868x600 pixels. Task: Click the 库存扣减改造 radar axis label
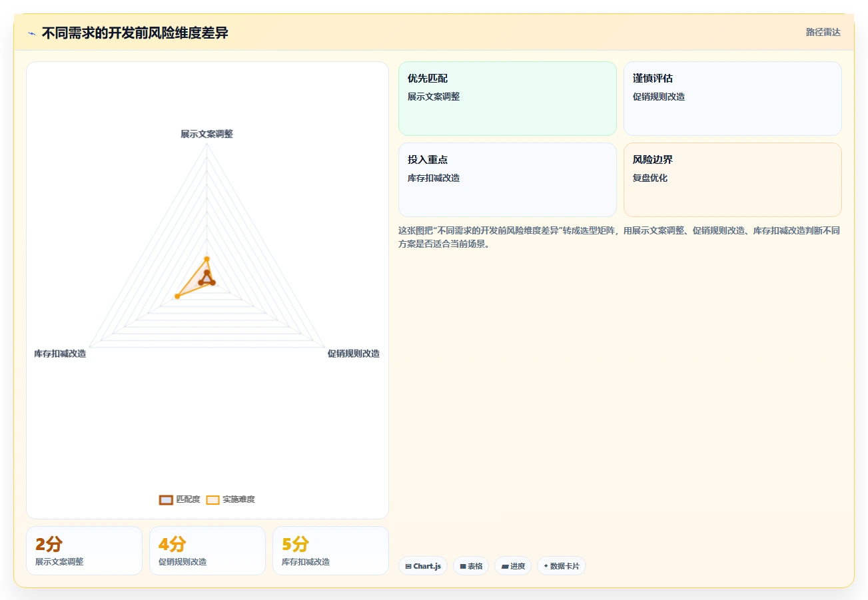tap(60, 354)
